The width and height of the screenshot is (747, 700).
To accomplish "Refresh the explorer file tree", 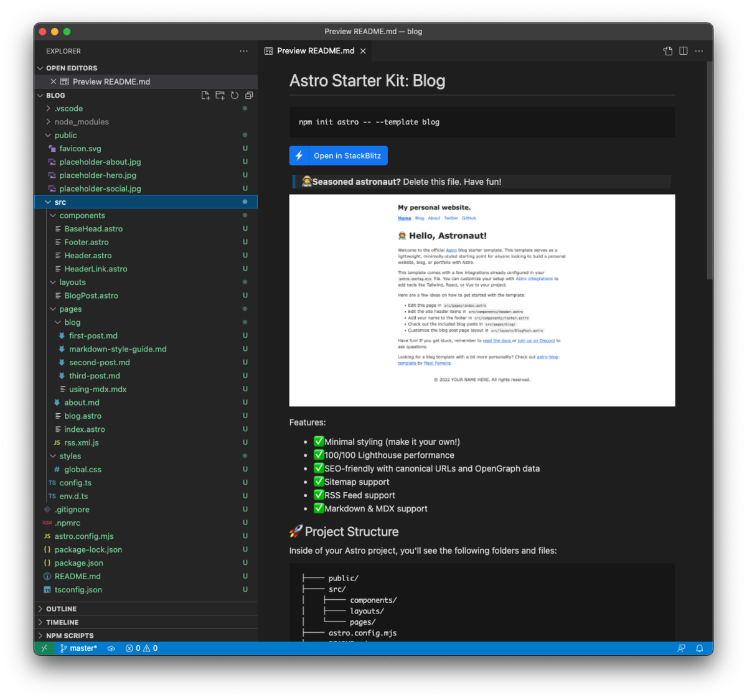I will tap(235, 95).
